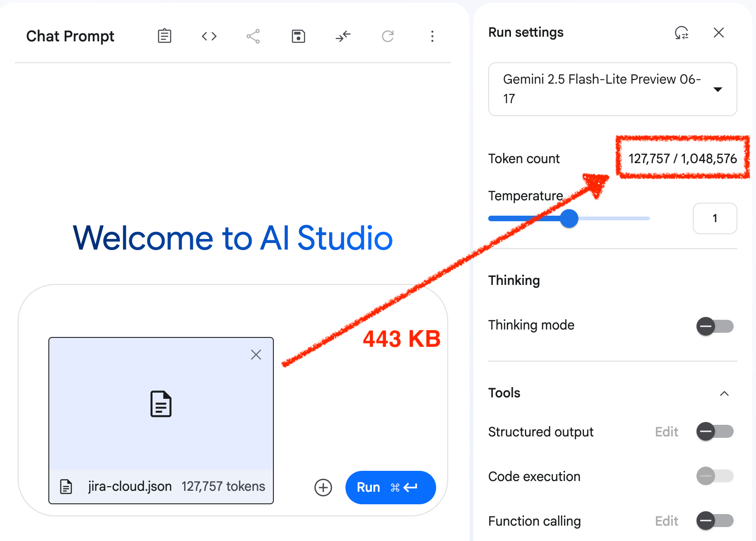Click the Chat Prompt title

[x=70, y=36]
